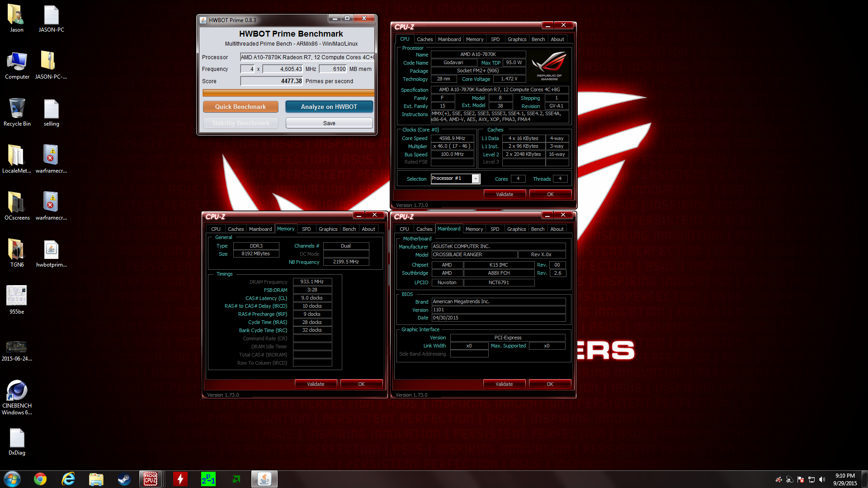Viewport: 868px width, 488px height.
Task: Open the Recycle Bin
Action: coord(17,112)
